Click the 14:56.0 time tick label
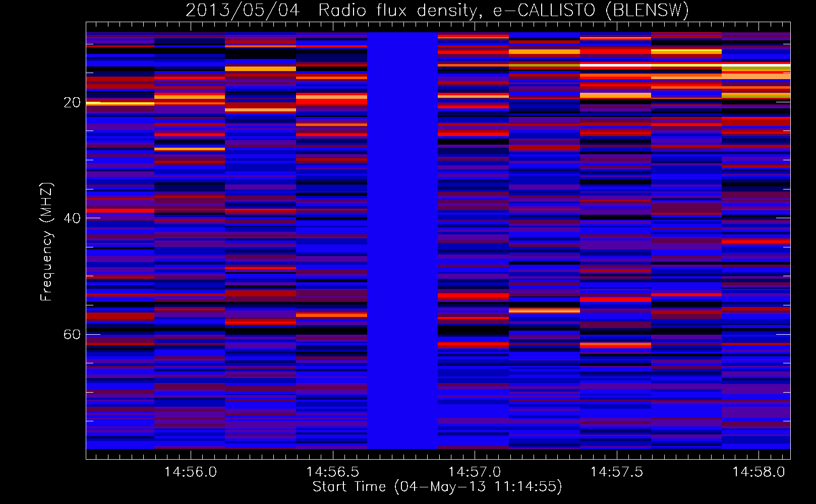 pos(191,472)
